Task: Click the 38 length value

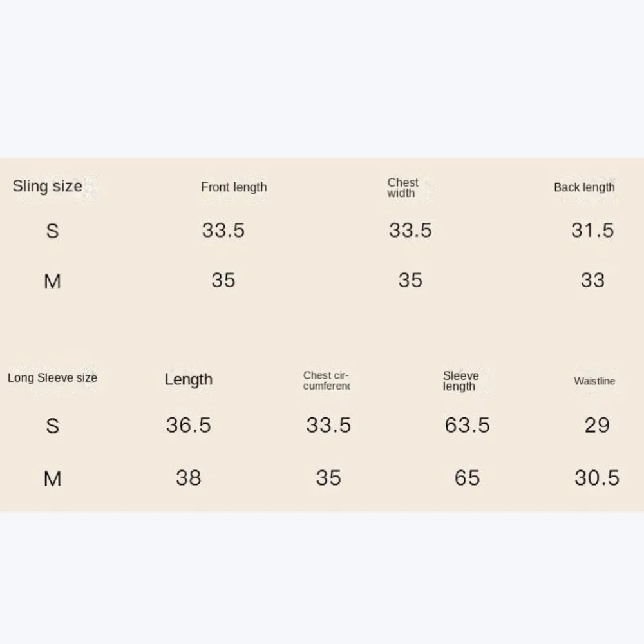Action: point(189,478)
